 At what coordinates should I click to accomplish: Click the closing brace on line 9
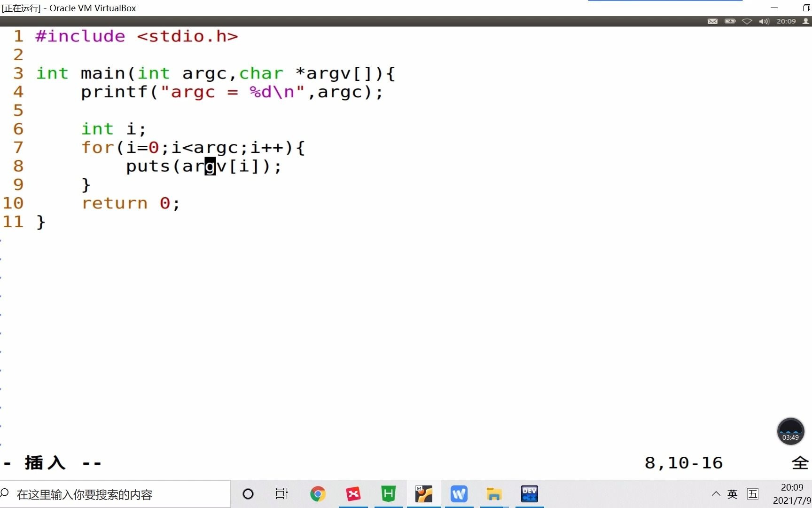click(x=86, y=184)
